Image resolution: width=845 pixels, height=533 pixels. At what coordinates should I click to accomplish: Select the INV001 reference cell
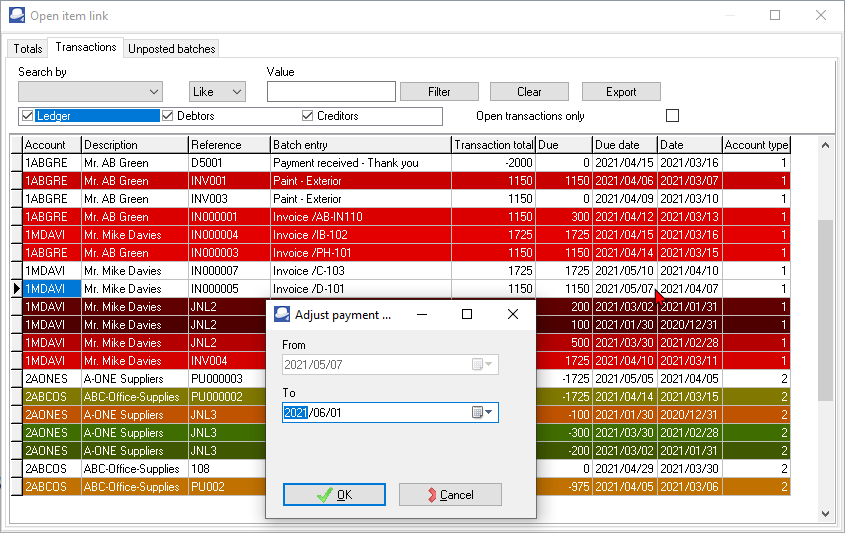[230, 181]
